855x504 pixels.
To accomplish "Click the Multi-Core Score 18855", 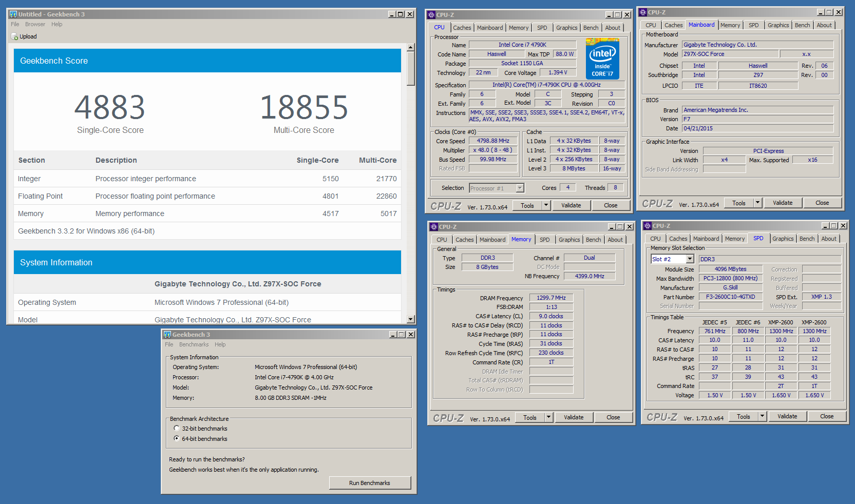I will pyautogui.click(x=304, y=107).
